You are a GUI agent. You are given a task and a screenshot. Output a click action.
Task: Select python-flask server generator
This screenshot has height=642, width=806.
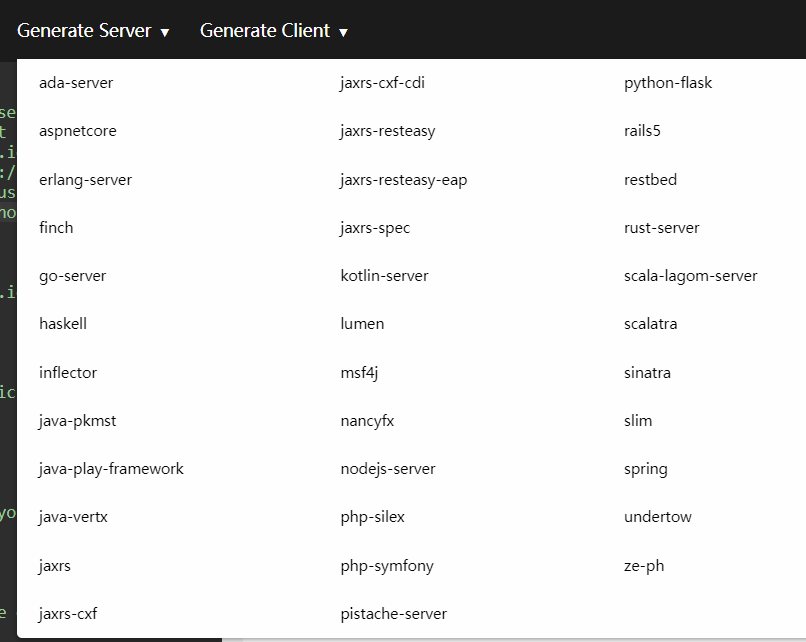pos(668,83)
